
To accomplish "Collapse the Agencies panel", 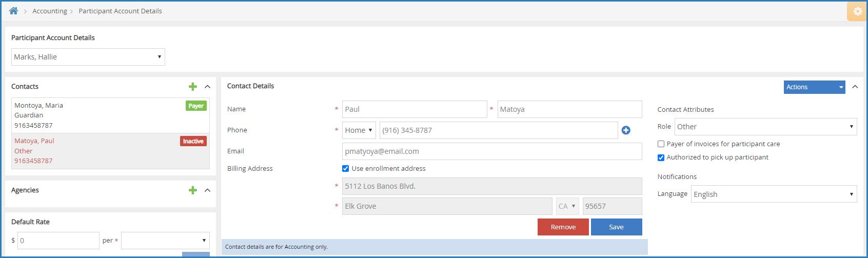I will [207, 190].
